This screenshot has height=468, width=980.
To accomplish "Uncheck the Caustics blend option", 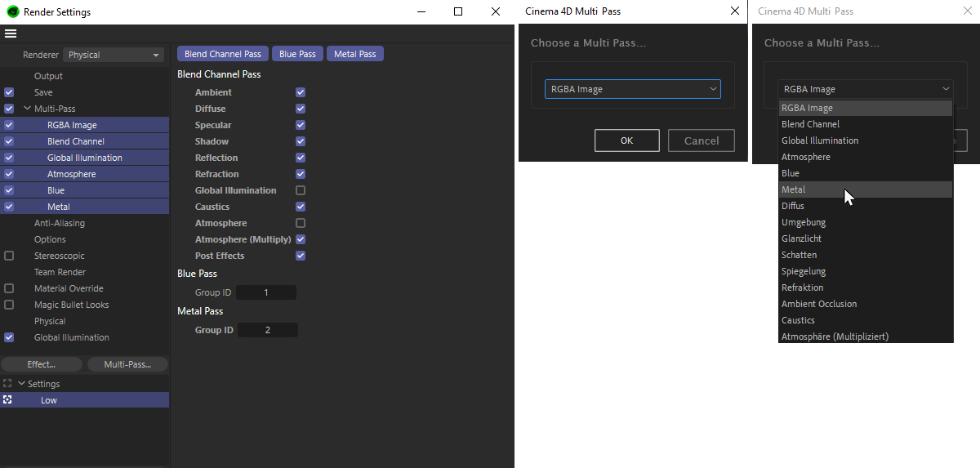I will 301,207.
